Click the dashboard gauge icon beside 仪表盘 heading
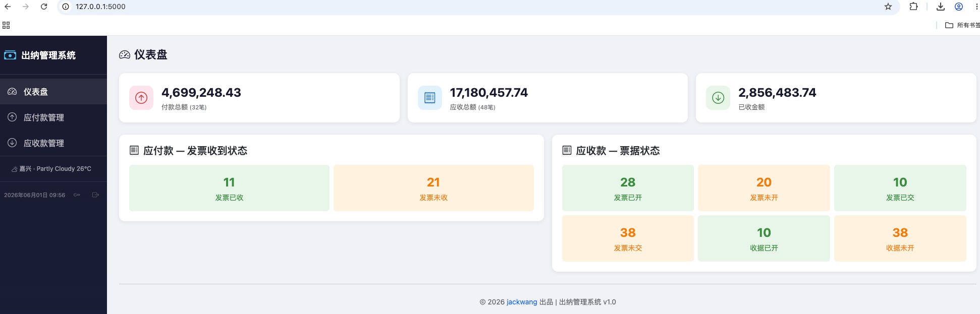 (x=125, y=54)
